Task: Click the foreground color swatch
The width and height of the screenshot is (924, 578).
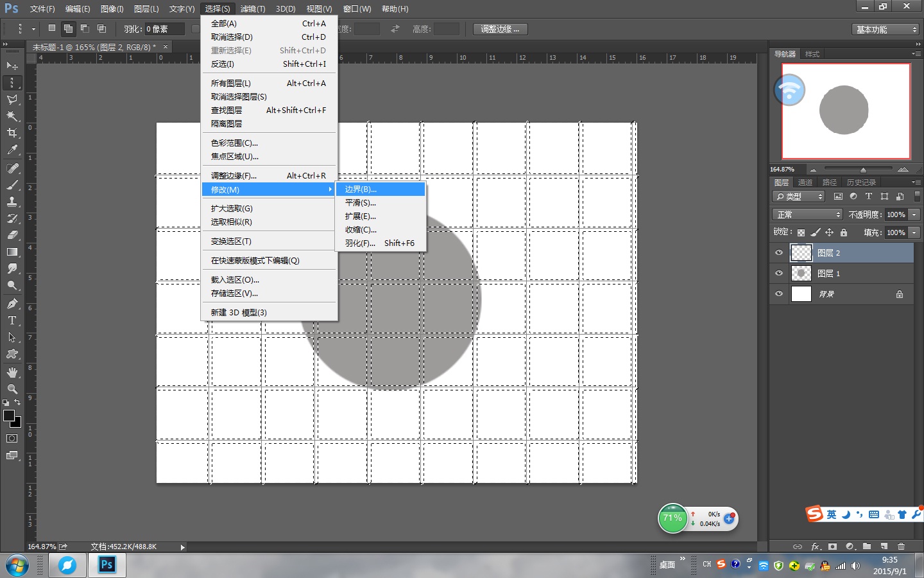Action: pos(9,416)
